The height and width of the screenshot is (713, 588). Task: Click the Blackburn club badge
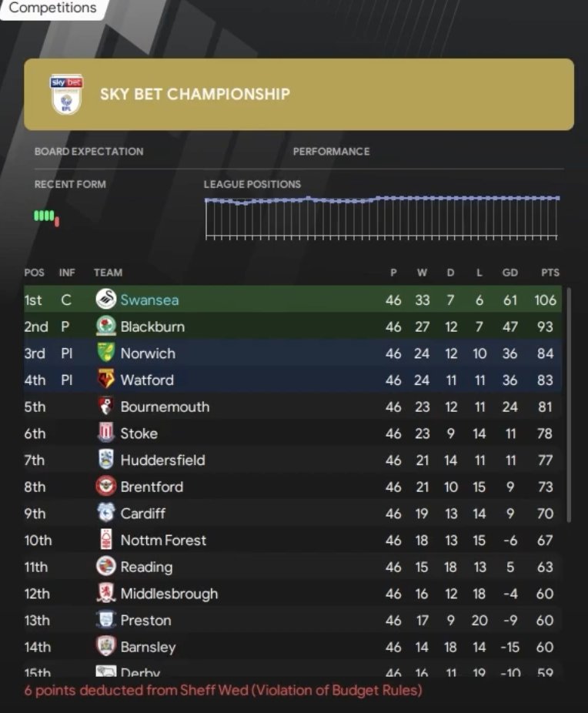105,326
